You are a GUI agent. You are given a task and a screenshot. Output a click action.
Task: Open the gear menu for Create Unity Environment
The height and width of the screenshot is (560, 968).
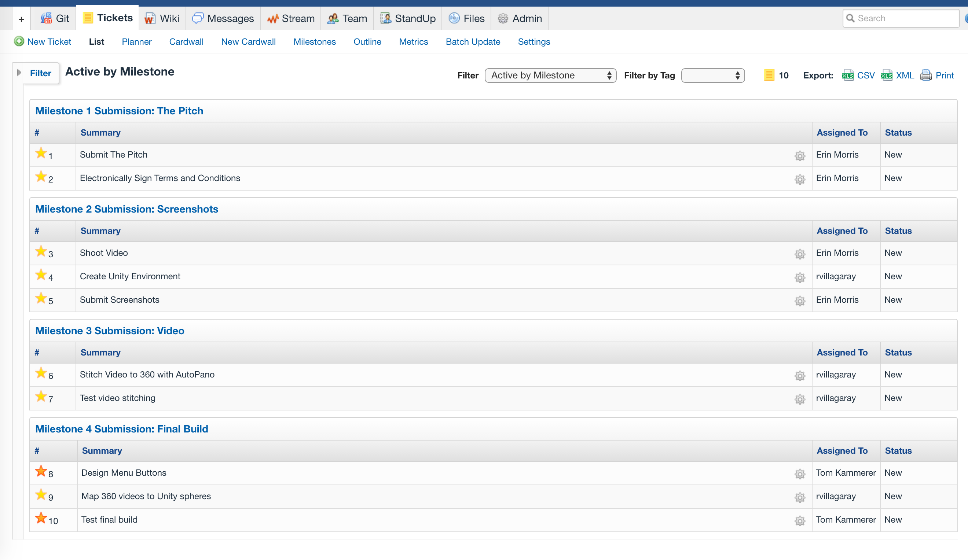tap(800, 277)
